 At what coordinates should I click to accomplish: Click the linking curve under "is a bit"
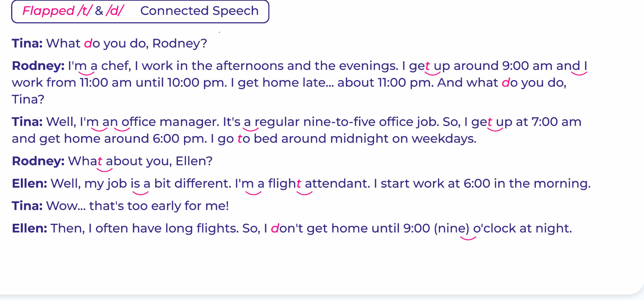tap(141, 193)
